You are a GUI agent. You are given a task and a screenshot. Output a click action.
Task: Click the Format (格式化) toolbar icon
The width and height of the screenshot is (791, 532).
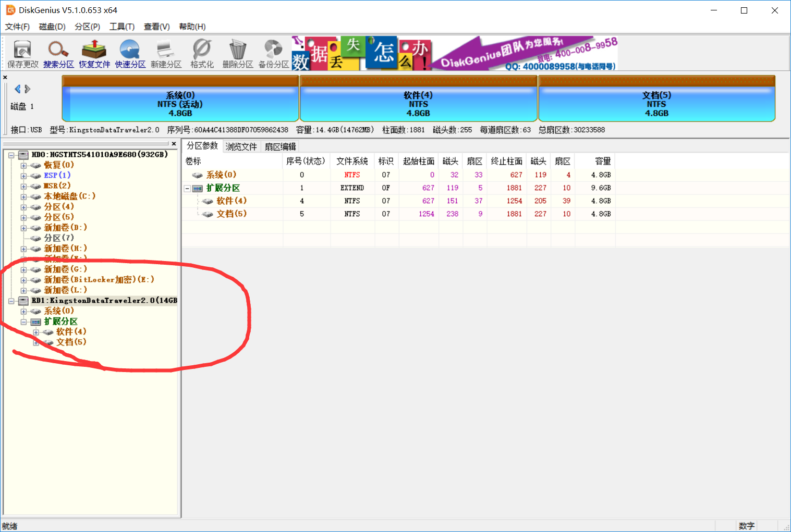pos(202,54)
